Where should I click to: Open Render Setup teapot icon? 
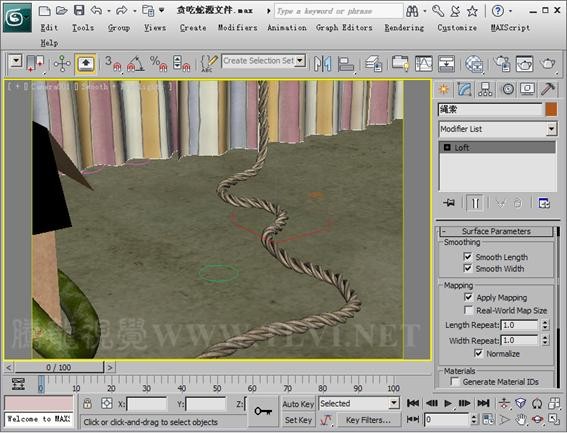click(502, 64)
